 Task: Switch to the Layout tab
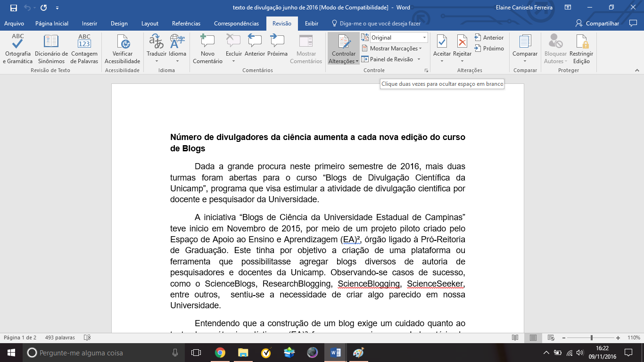point(150,24)
